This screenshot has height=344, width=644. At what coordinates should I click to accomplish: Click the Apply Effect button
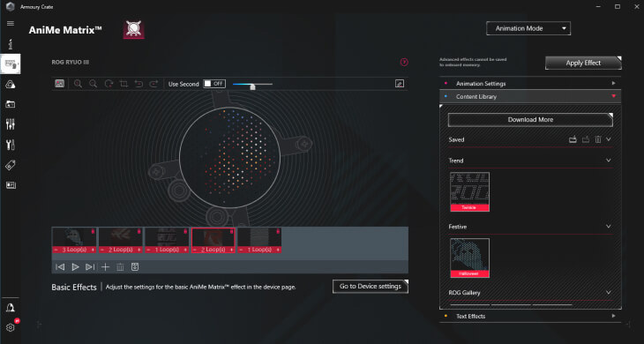pos(583,63)
